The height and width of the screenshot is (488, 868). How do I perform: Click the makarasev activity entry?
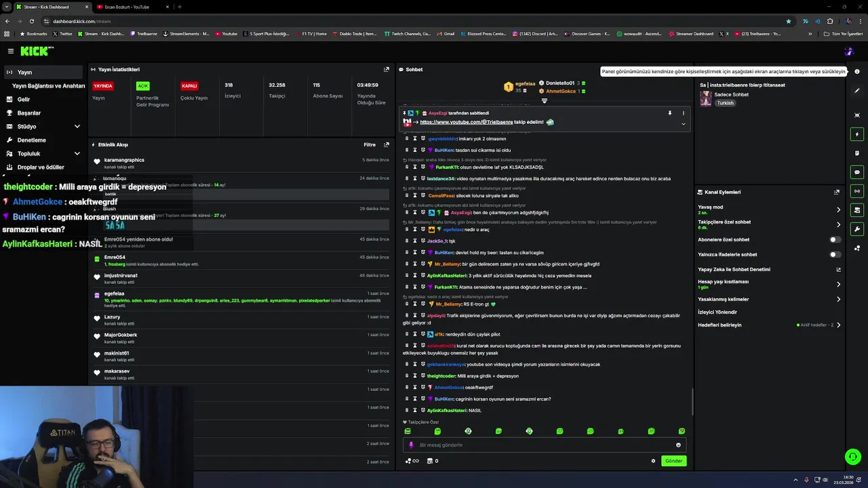241,374
